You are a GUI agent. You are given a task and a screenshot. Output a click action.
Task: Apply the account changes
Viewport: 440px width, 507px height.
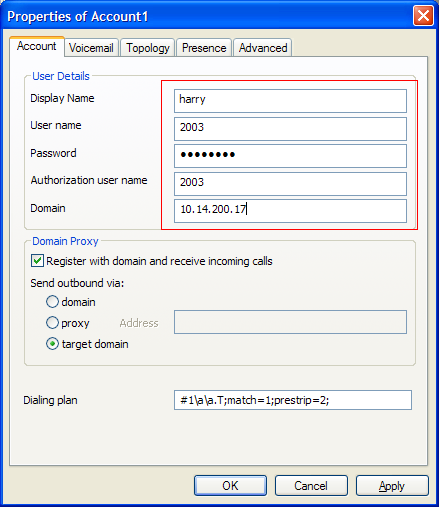click(392, 486)
